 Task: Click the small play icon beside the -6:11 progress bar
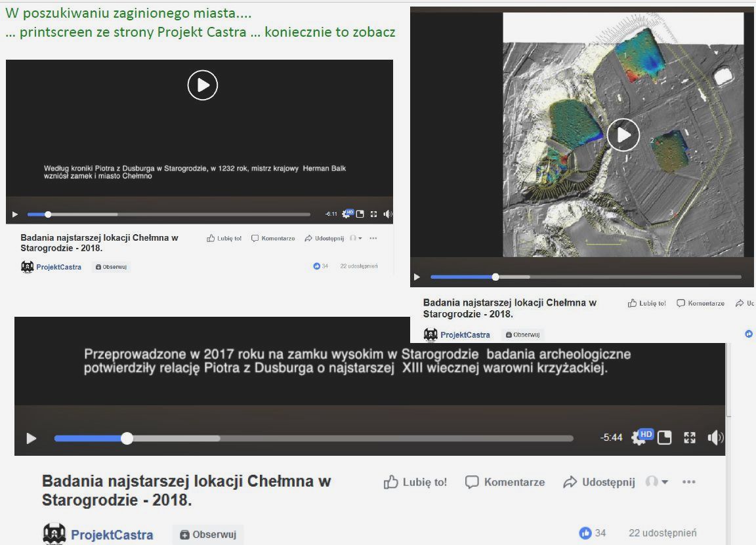tap(15, 214)
